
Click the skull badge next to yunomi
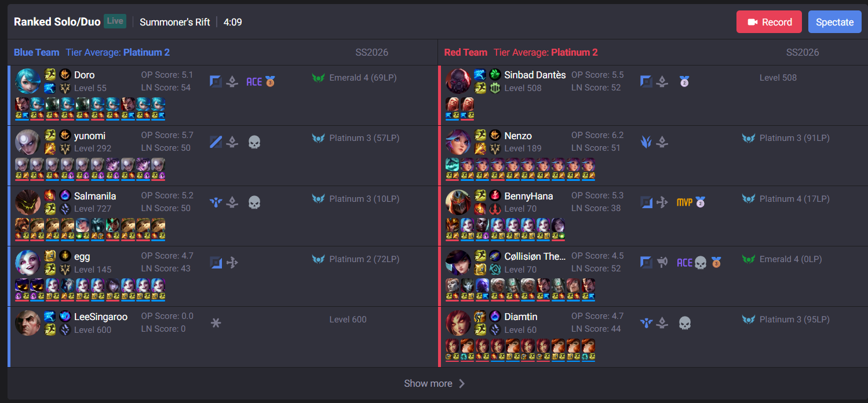pyautogui.click(x=254, y=142)
